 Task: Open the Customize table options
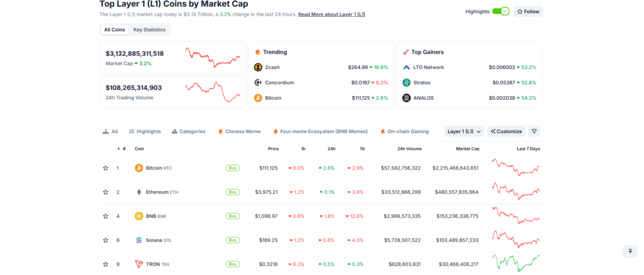coord(506,131)
